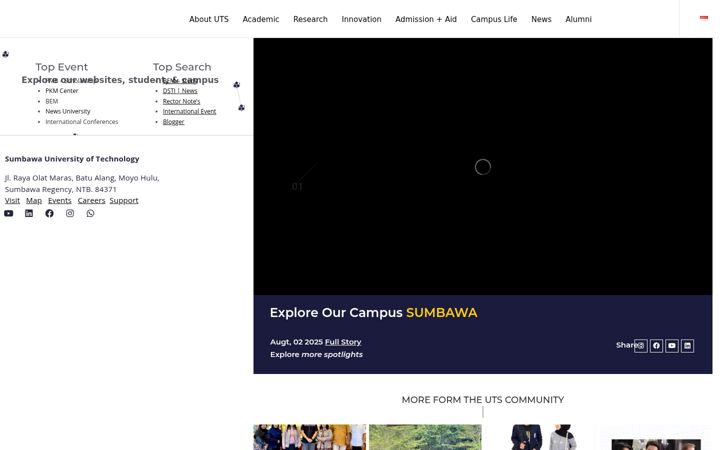720x450 pixels.
Task: Click the loading spinner in the video area
Action: point(483,167)
